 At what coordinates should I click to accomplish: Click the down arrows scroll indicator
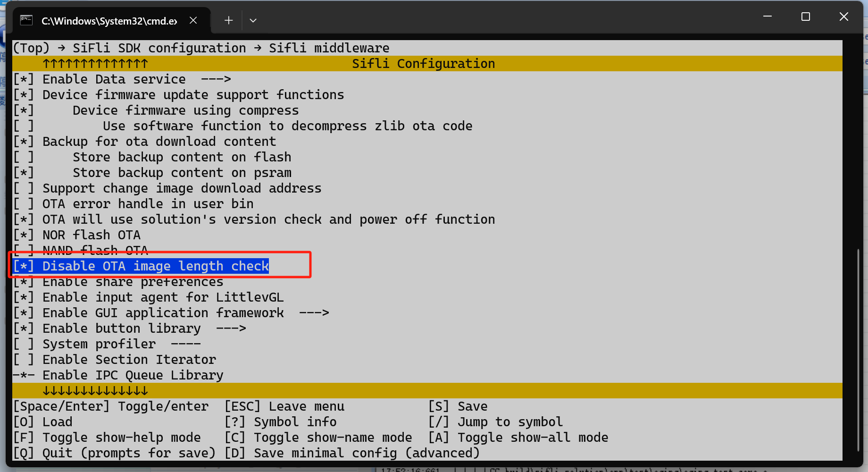coord(95,391)
